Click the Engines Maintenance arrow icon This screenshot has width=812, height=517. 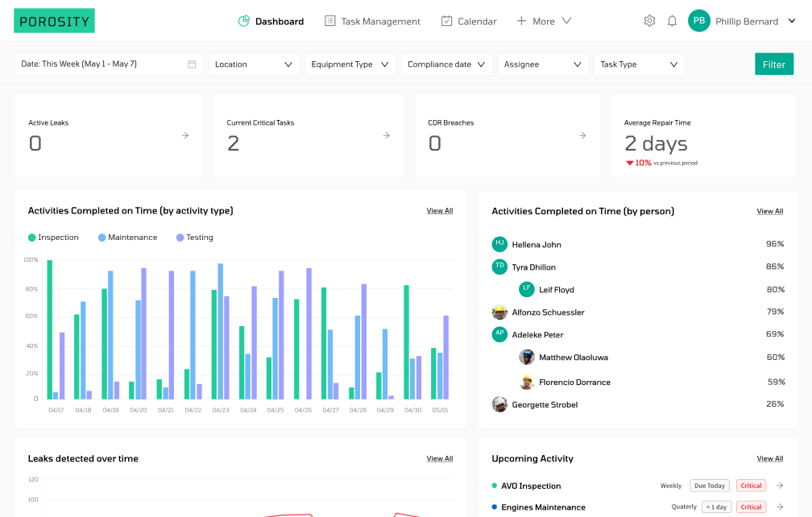tap(780, 507)
